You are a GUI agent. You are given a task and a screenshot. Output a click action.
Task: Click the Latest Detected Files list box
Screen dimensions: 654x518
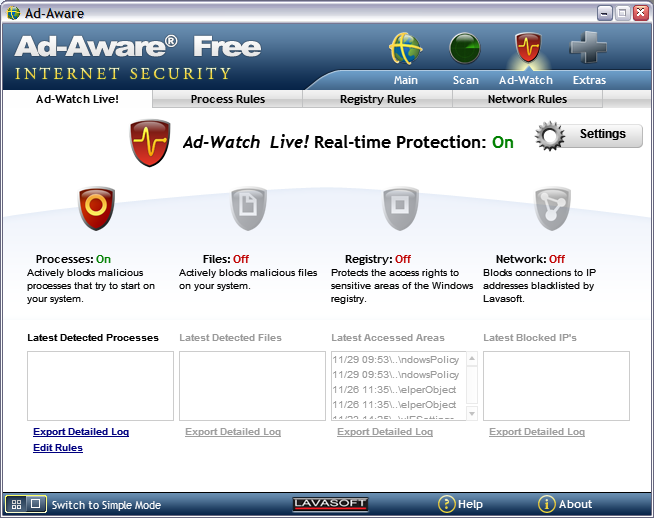coord(252,386)
